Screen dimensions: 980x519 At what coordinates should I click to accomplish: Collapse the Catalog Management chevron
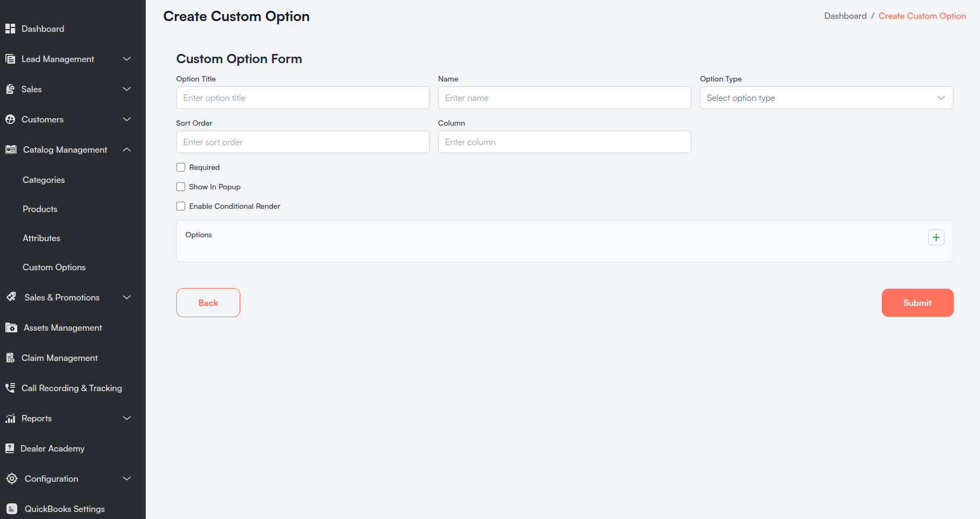pos(127,149)
